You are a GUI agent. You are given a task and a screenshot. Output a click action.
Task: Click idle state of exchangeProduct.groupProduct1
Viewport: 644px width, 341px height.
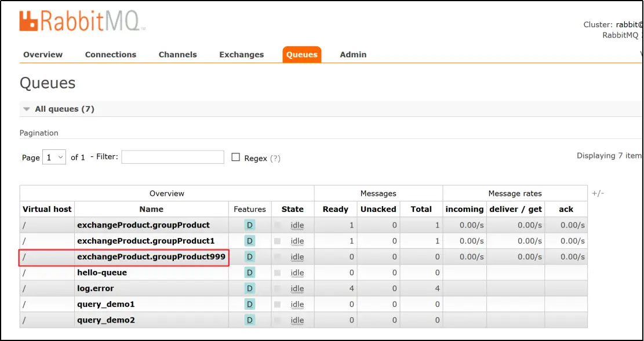[x=297, y=241]
